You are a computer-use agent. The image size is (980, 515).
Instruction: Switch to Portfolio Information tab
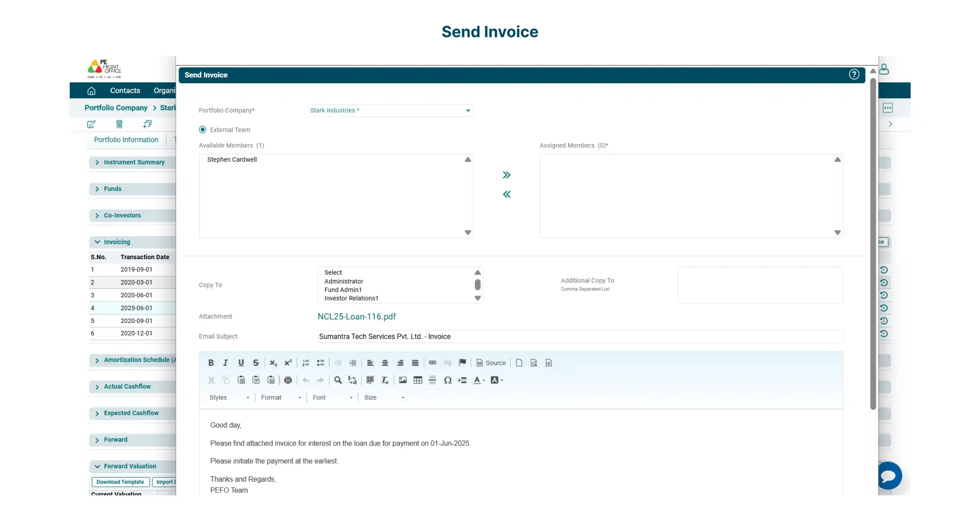[126, 140]
